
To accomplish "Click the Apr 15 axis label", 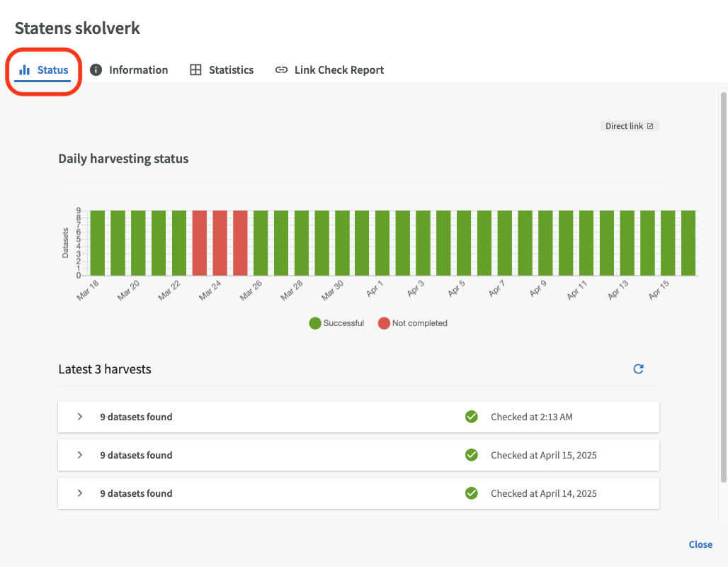I will [x=659, y=290].
